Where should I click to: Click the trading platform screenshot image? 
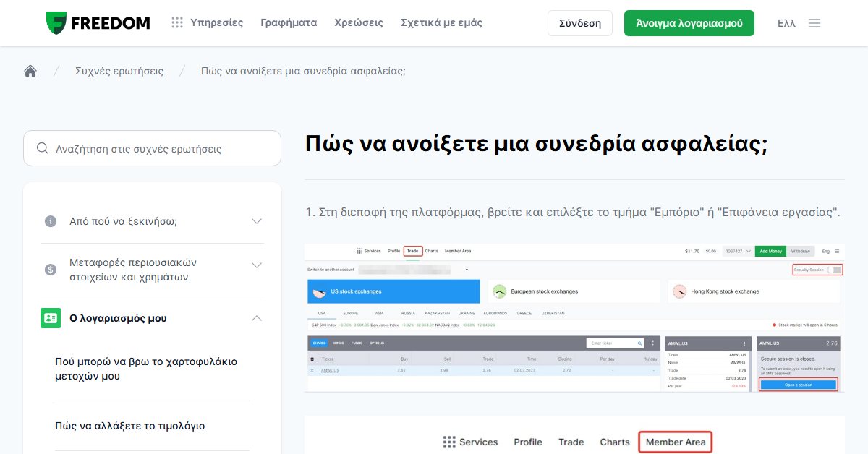pos(574,319)
